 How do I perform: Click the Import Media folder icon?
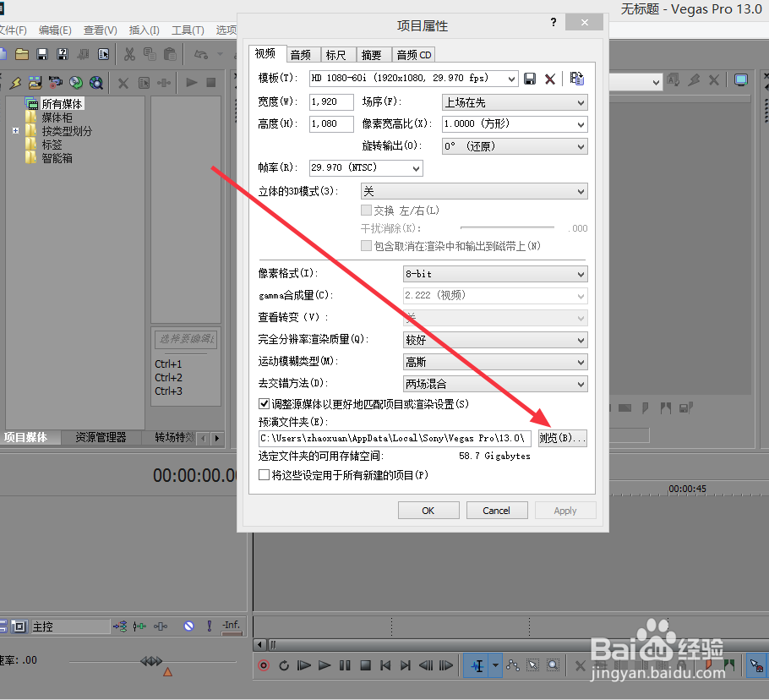(x=35, y=82)
